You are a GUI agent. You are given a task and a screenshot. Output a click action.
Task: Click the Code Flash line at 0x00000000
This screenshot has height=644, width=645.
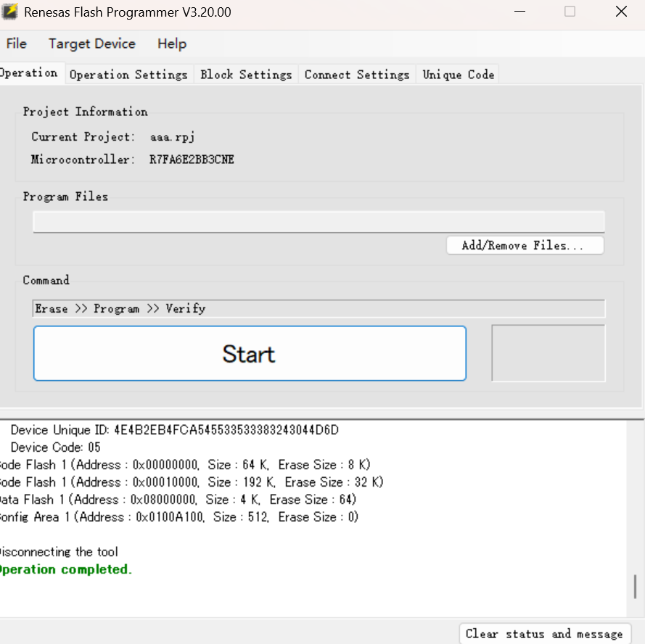[185, 465]
